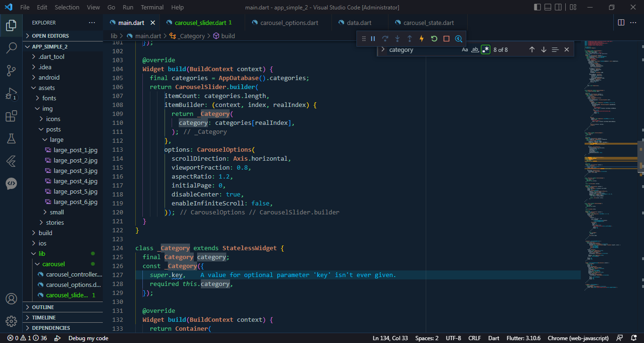
Task: Switch to carousel_options.dart tab
Action: (289, 23)
